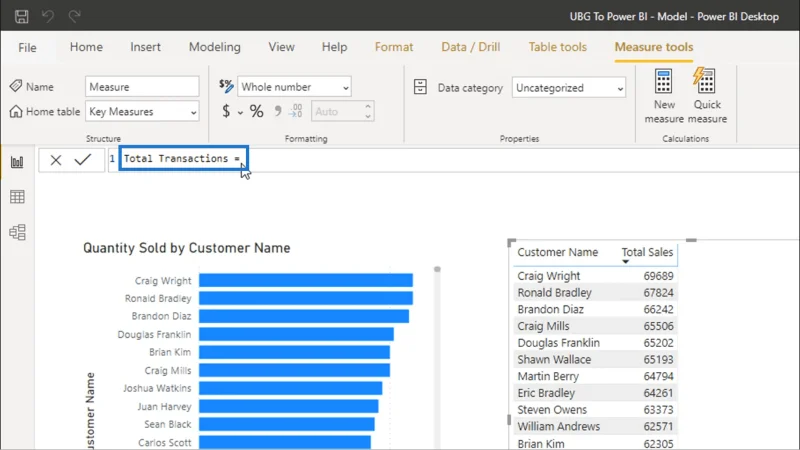Open the File menu
This screenshot has width=800, height=450.
[27, 47]
